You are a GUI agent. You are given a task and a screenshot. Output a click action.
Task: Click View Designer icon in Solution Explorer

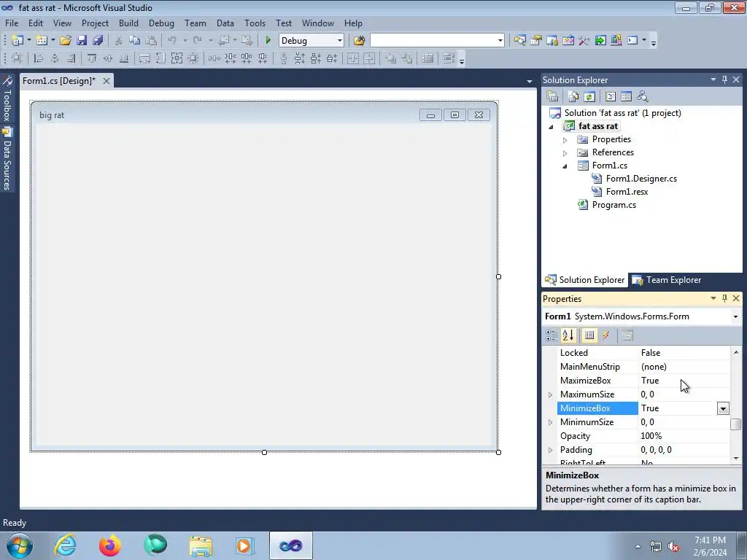coord(627,97)
